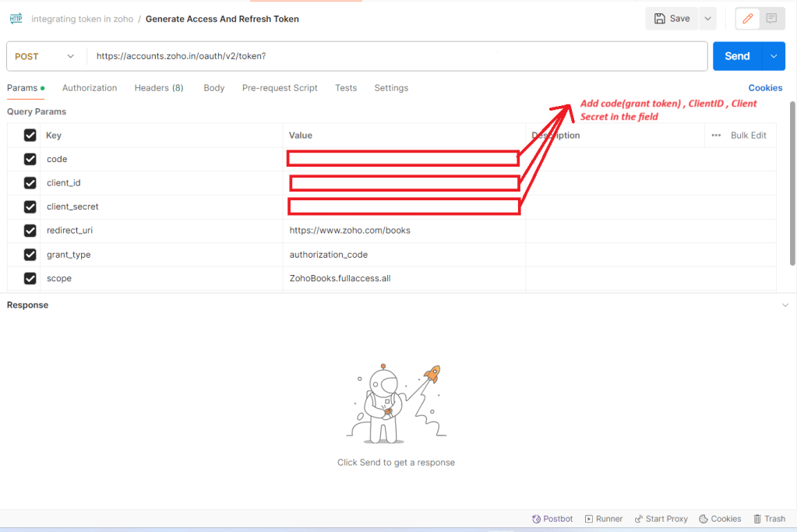Collapse the Response panel chevron
Viewport: 797px width, 532px height.
tap(785, 305)
